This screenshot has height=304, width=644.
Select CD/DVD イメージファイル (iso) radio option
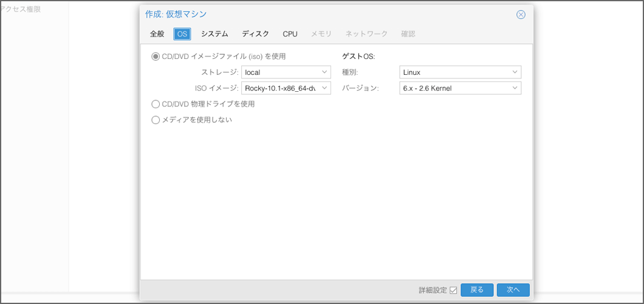(x=156, y=57)
